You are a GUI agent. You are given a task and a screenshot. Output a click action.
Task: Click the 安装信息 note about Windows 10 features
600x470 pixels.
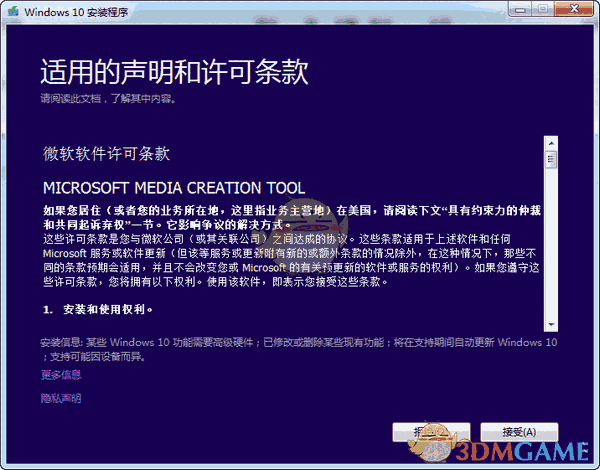pyautogui.click(x=298, y=349)
